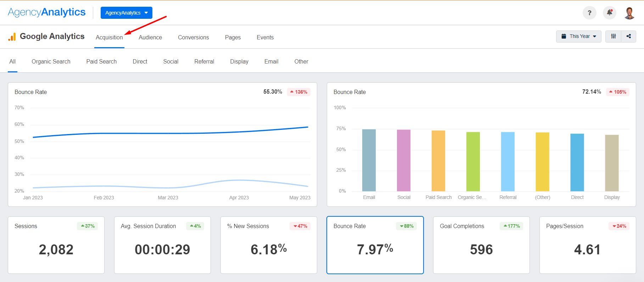Open the notifications bell icon

click(610, 13)
